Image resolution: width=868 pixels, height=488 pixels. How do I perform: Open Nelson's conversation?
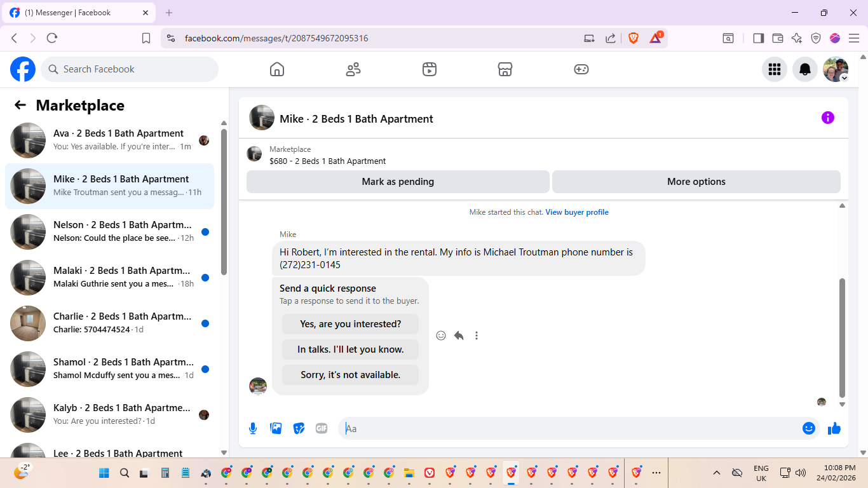click(x=109, y=232)
